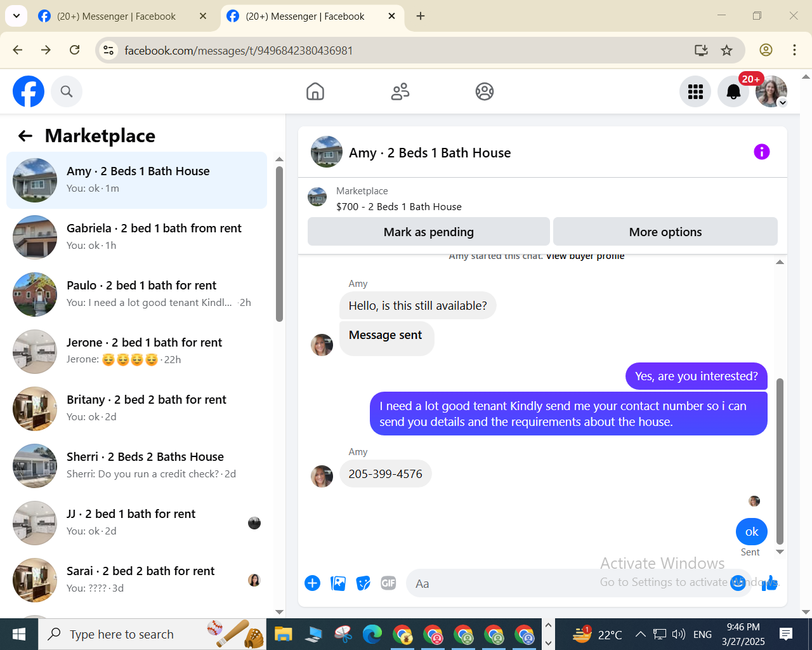Screen dimensions: 812x650
Task: Click the back arrow beside Marketplace
Action: (25, 136)
